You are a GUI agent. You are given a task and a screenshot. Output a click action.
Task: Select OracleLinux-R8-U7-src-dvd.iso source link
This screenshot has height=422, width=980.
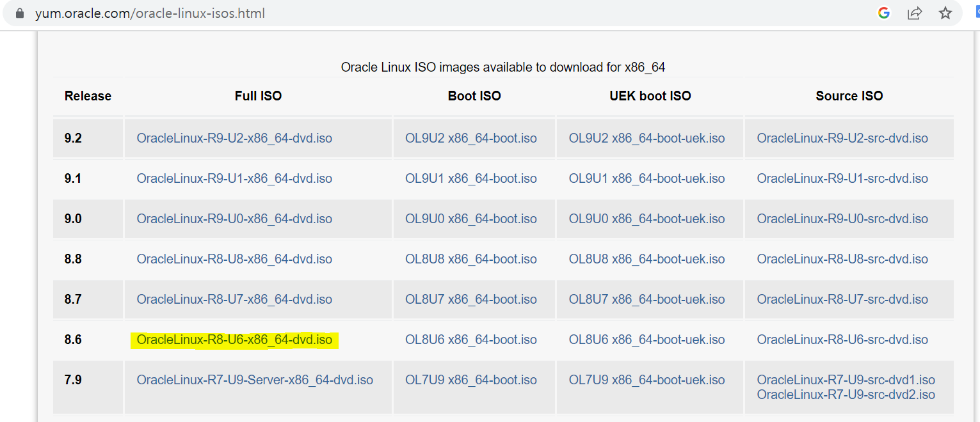pos(842,299)
